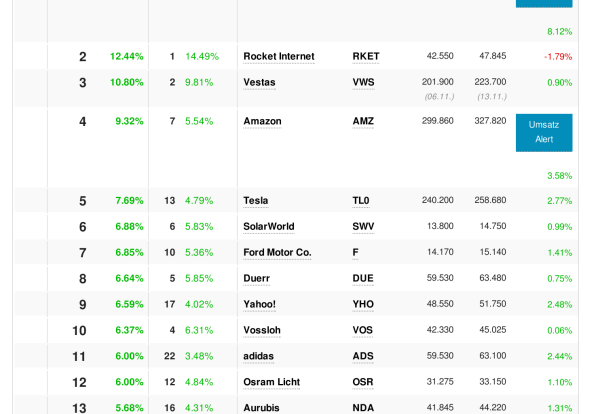Click the AMZ ticker symbol
Viewport: 600px width, 414px height.
363,121
